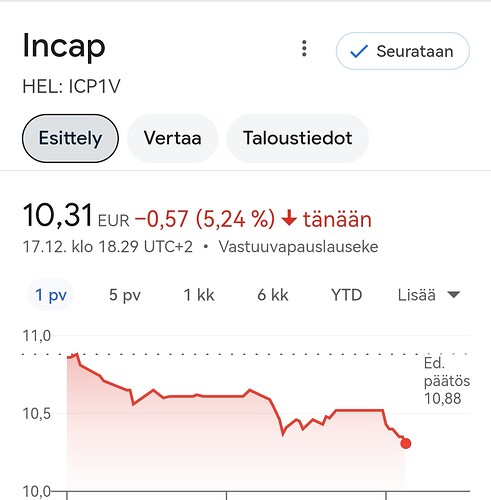Open the Vastuuvapauslauseke disclaimer link
The image size is (491, 500).
click(298, 247)
